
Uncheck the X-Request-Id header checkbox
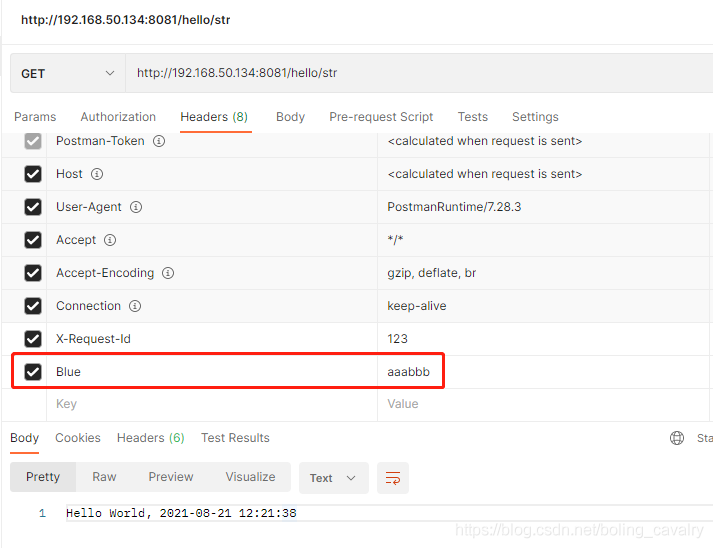pos(33,339)
